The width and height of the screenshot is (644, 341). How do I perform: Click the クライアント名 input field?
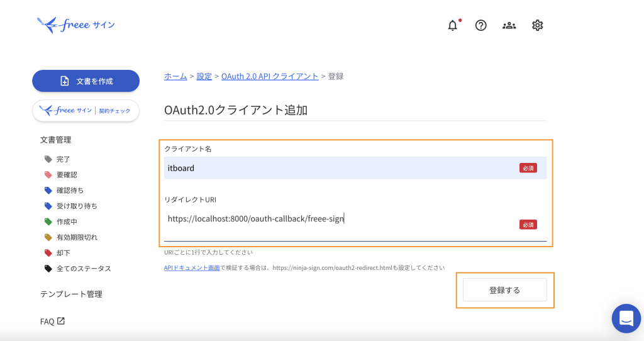point(340,168)
